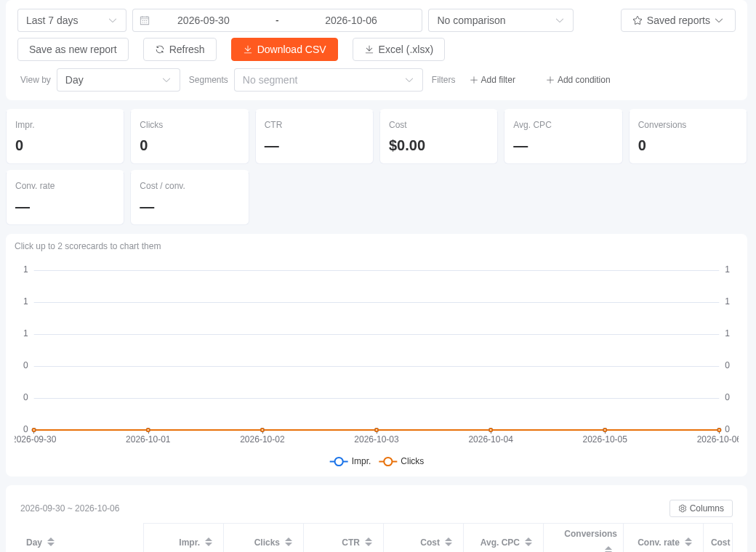Select the start date 2026-09-30 field
Image resolution: width=756 pixels, height=552 pixels.
pos(204,21)
